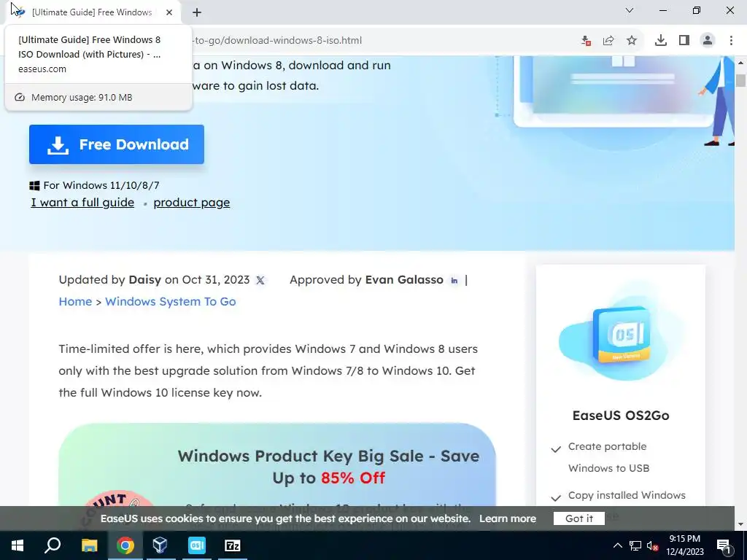Open the 'I want a full guide' link

click(x=82, y=203)
